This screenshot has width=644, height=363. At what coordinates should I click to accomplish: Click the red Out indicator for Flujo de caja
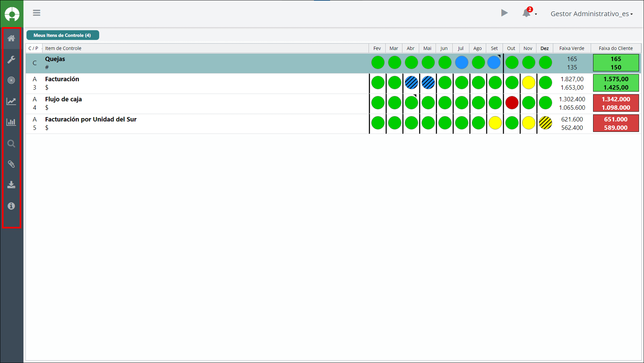point(512,103)
